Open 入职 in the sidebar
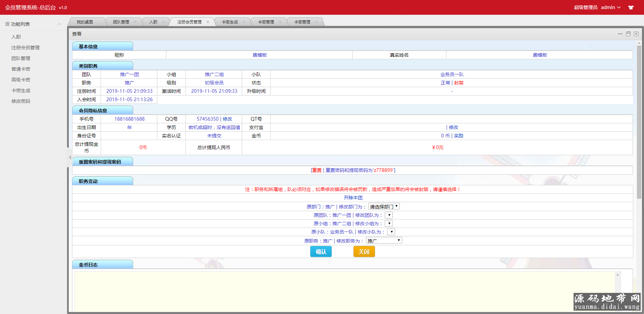The width and height of the screenshot is (644, 314). [16, 37]
